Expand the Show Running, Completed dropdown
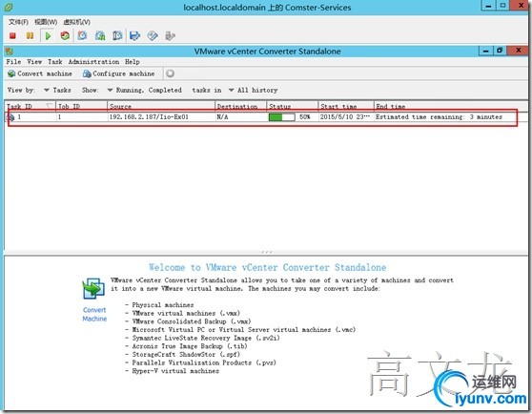The image size is (532, 414). point(145,90)
